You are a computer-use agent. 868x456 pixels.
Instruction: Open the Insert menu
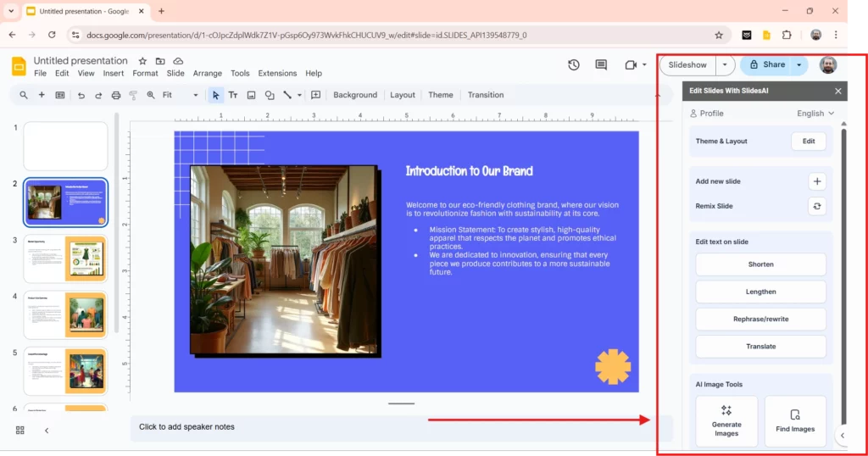pos(114,74)
